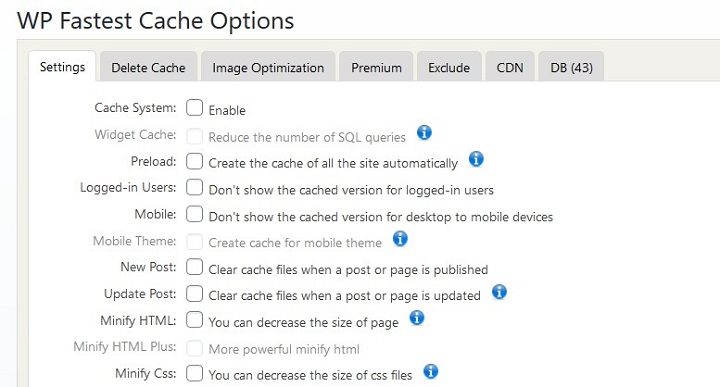Go to the Premium tab
The image size is (720, 387).
coord(376,67)
